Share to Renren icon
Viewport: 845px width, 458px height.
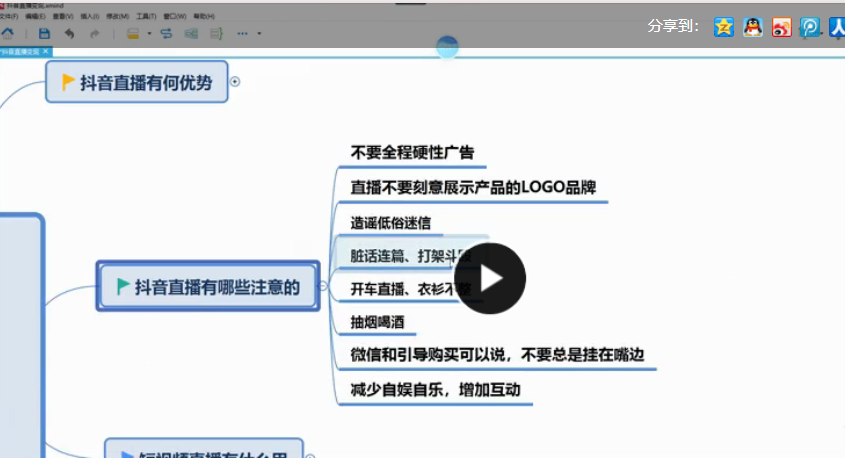tap(837, 26)
